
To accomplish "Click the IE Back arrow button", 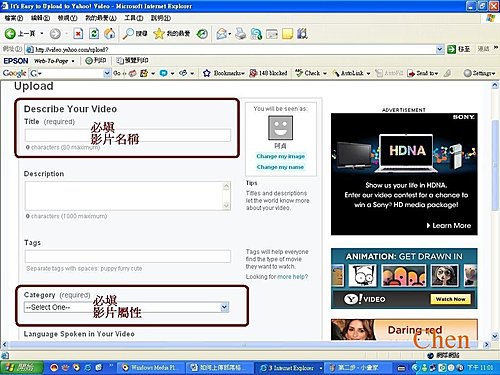I will click(10, 33).
